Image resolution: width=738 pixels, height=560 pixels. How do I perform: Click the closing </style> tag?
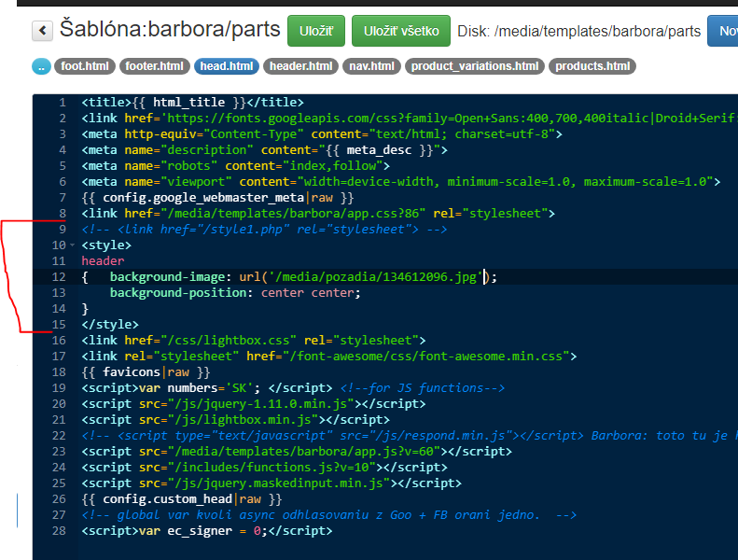click(110, 325)
